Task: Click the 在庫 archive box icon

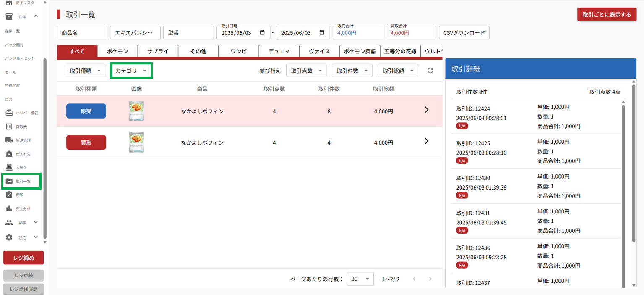Action: pyautogui.click(x=9, y=16)
